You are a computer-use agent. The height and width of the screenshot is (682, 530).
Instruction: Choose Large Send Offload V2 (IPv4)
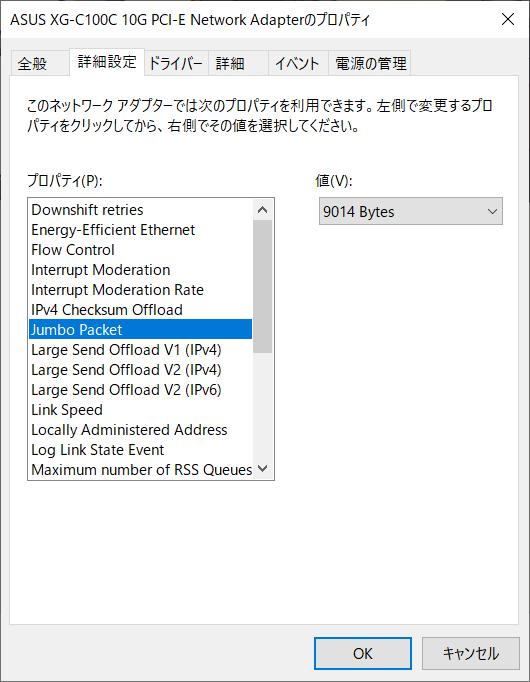[140, 370]
